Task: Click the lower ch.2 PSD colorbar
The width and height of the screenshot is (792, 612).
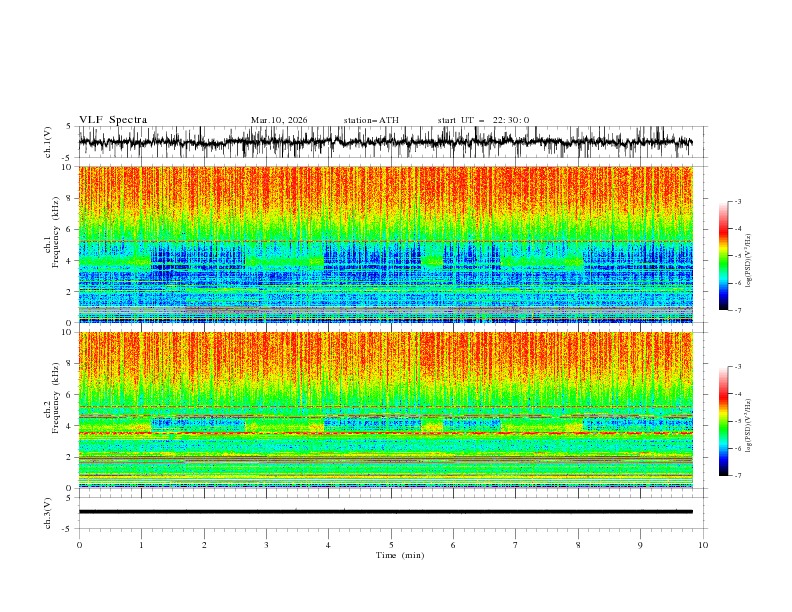Action: point(724,421)
